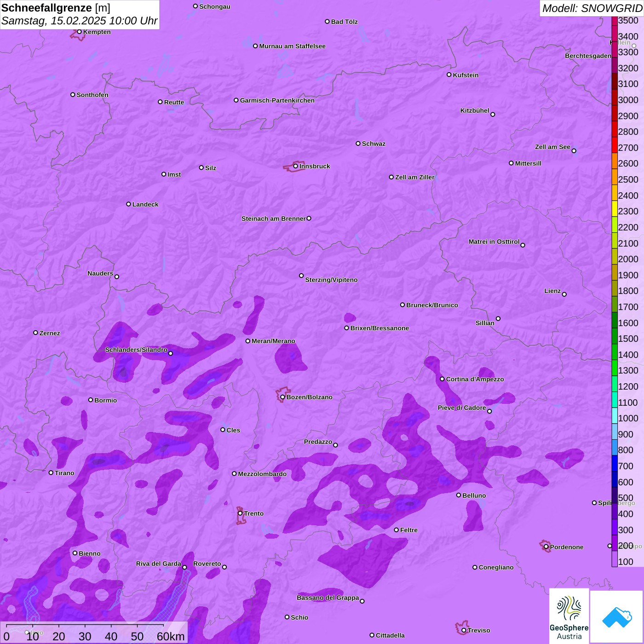Click the Pieve di Cadore label

coord(462,408)
